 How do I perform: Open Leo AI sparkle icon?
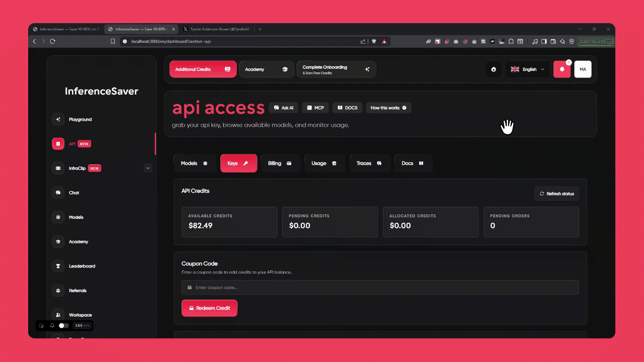(562, 41)
